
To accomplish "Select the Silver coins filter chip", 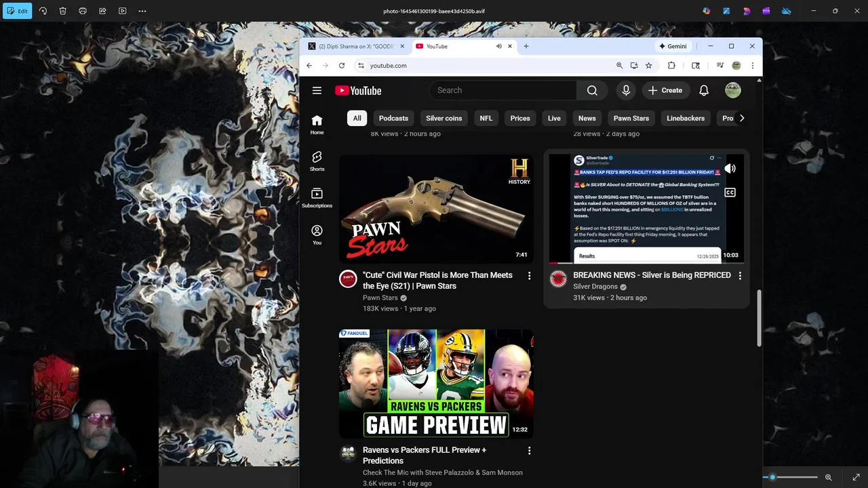I will pos(443,118).
